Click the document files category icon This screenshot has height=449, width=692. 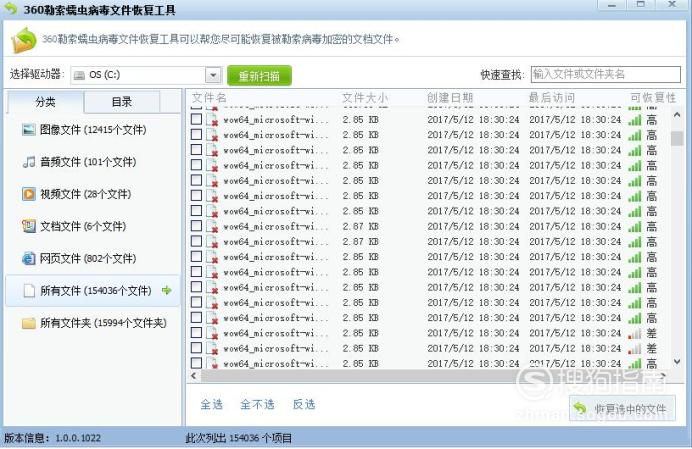pos(29,226)
